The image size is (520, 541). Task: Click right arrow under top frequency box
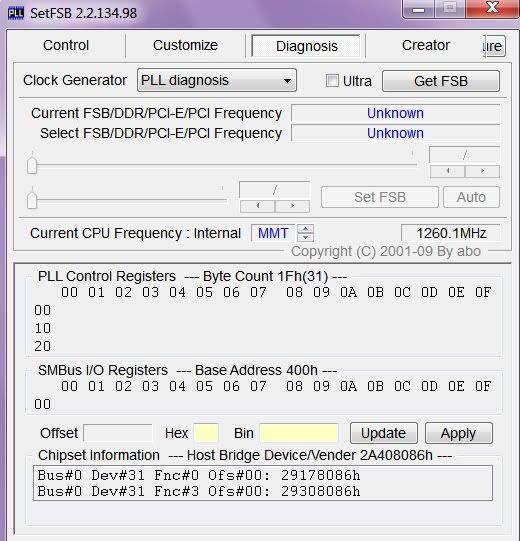click(482, 171)
